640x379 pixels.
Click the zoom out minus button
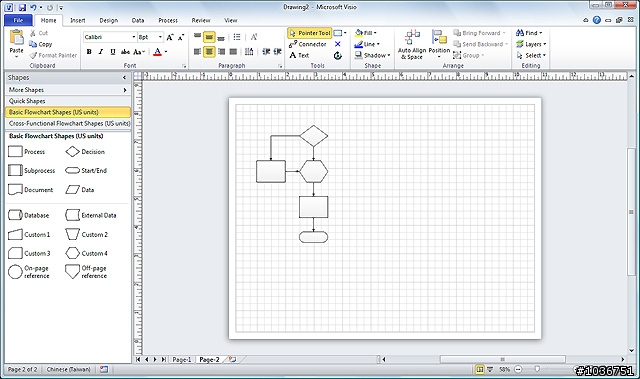[518, 369]
